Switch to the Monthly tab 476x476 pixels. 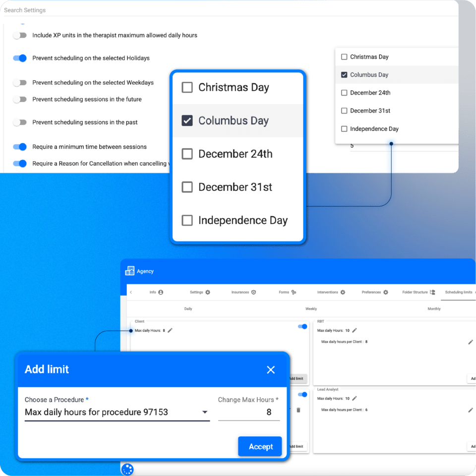click(x=434, y=308)
